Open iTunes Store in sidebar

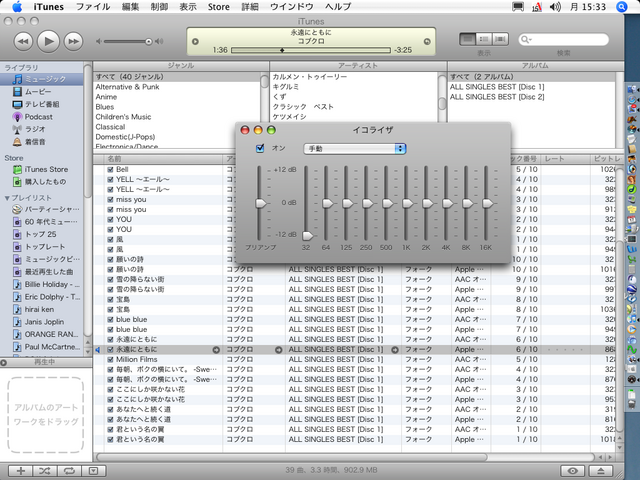pos(41,169)
